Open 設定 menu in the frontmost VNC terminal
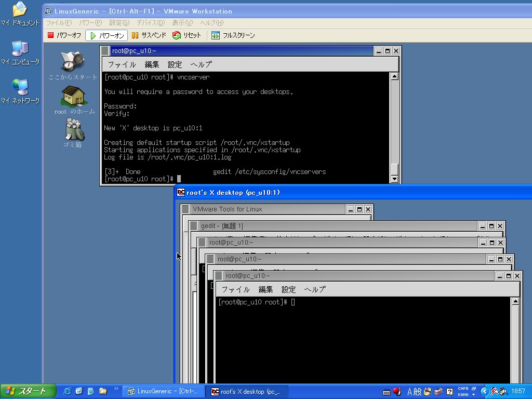Image resolution: width=532 pixels, height=399 pixels. [x=288, y=289]
